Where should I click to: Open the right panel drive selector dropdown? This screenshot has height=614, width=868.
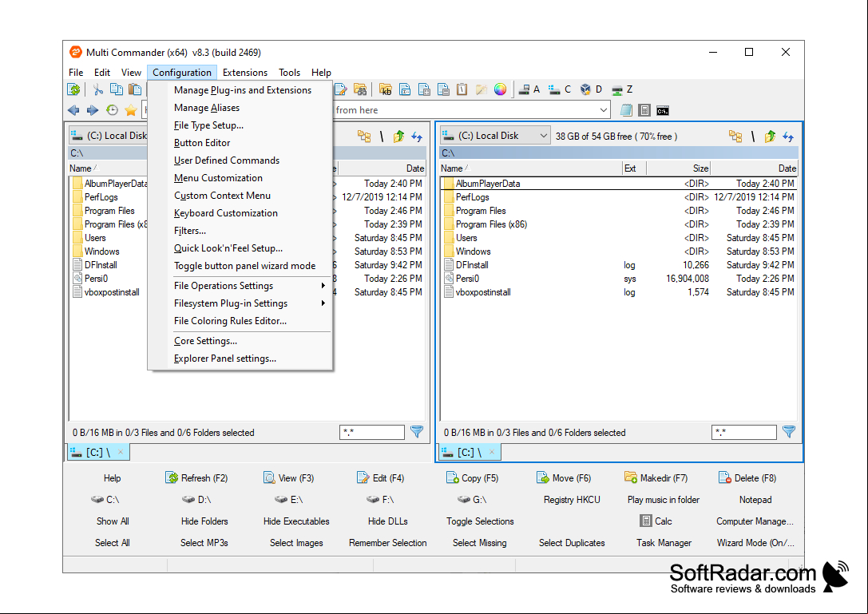pos(495,136)
